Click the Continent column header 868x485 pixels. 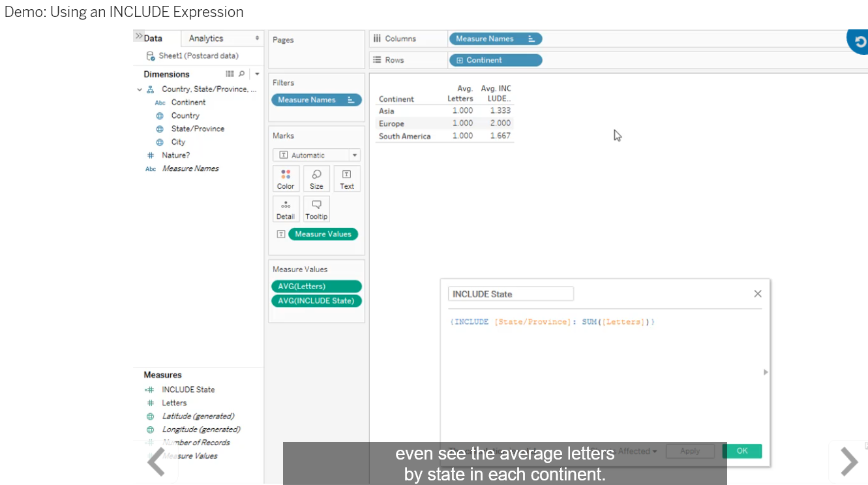coord(396,99)
